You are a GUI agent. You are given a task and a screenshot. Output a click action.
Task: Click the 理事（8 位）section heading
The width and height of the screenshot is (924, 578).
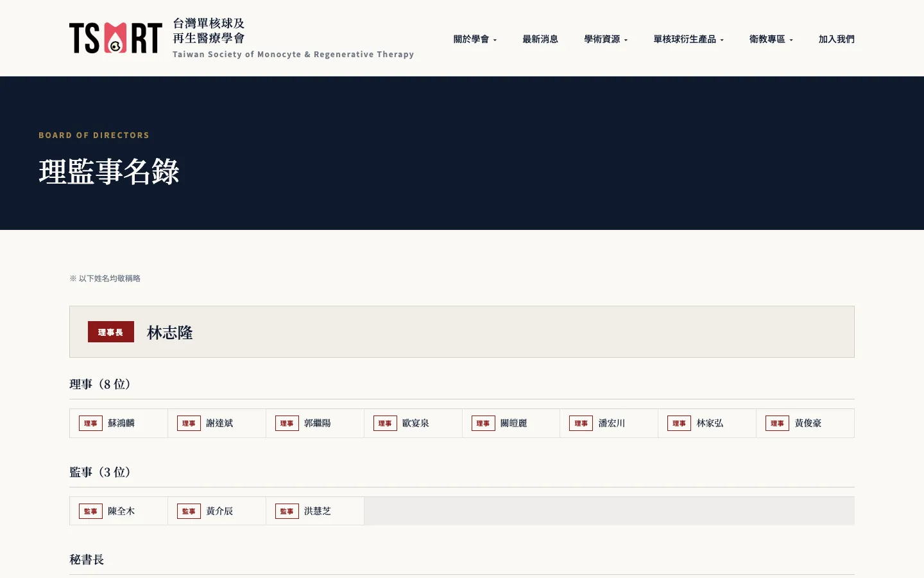(100, 384)
